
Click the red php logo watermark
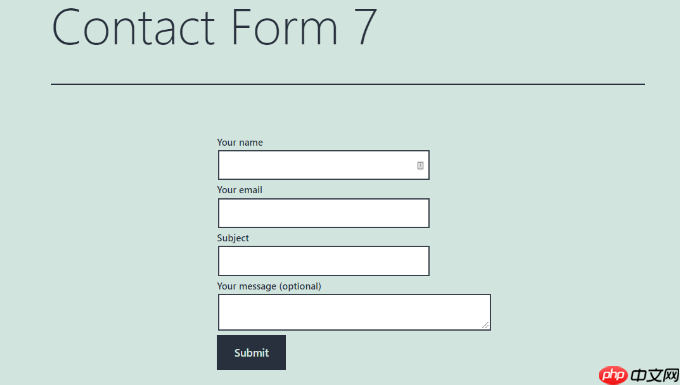[613, 375]
